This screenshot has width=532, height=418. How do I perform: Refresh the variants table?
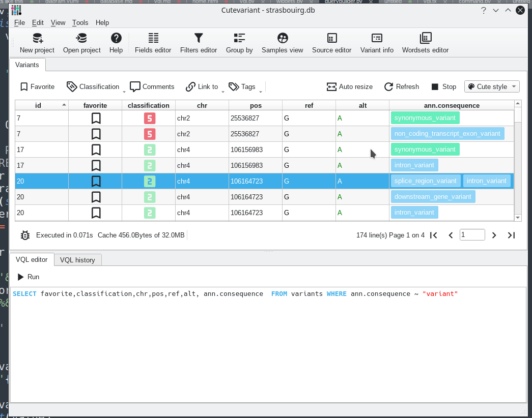pyautogui.click(x=401, y=86)
